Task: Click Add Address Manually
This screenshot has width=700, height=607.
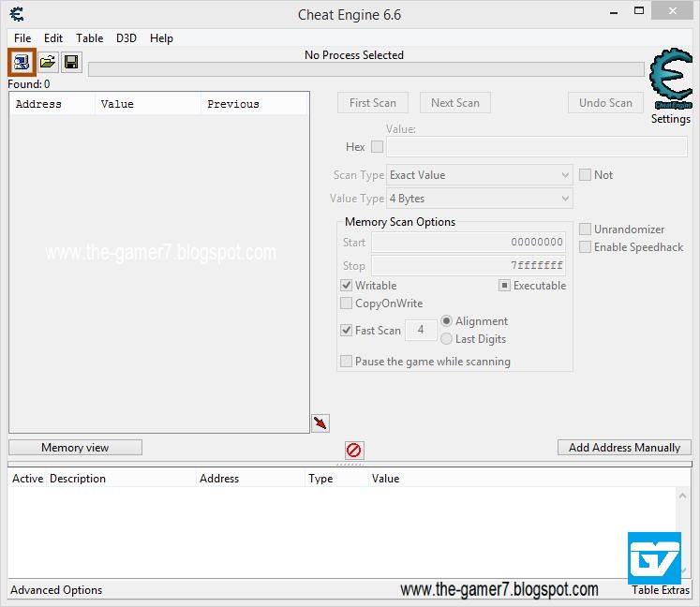Action: click(624, 447)
